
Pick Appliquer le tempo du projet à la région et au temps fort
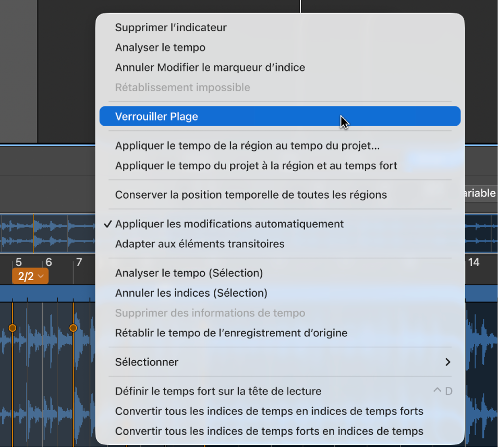(280, 165)
